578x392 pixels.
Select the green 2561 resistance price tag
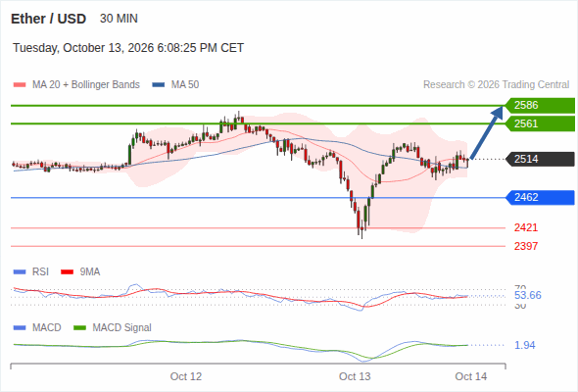(540, 123)
